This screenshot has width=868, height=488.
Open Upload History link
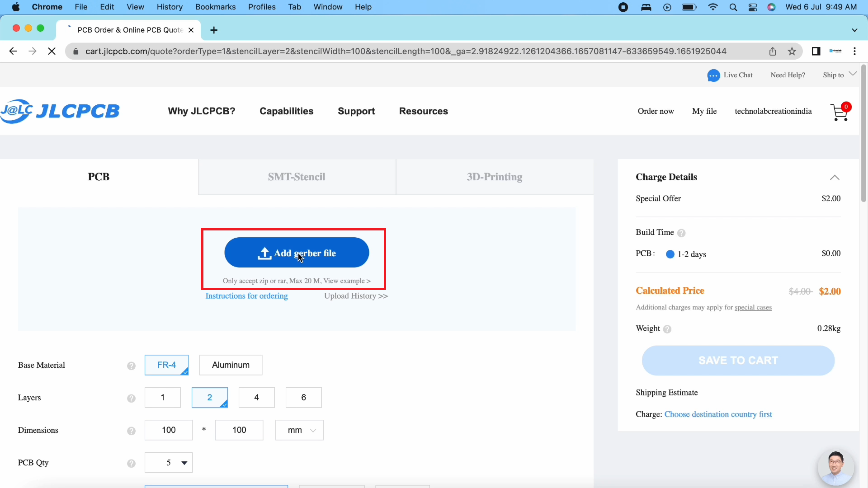click(356, 296)
